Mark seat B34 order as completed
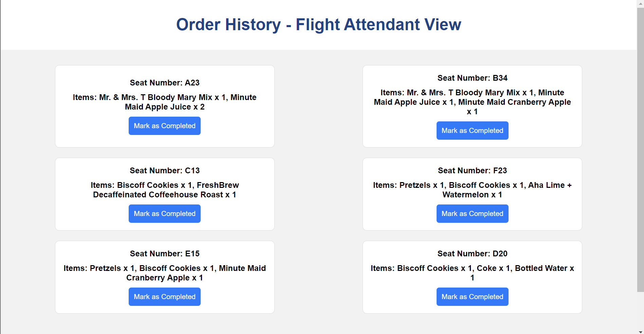This screenshot has width=644, height=334. coord(472,131)
